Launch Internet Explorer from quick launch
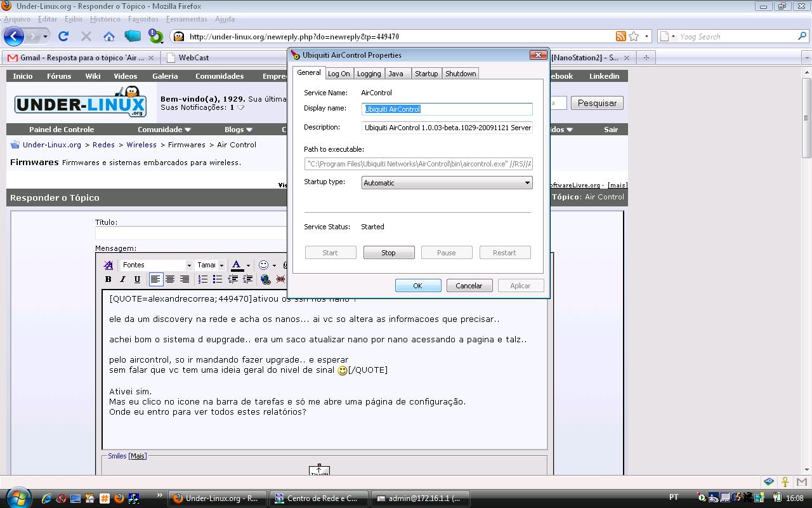Viewport: 812px width, 508px height. tap(46, 498)
